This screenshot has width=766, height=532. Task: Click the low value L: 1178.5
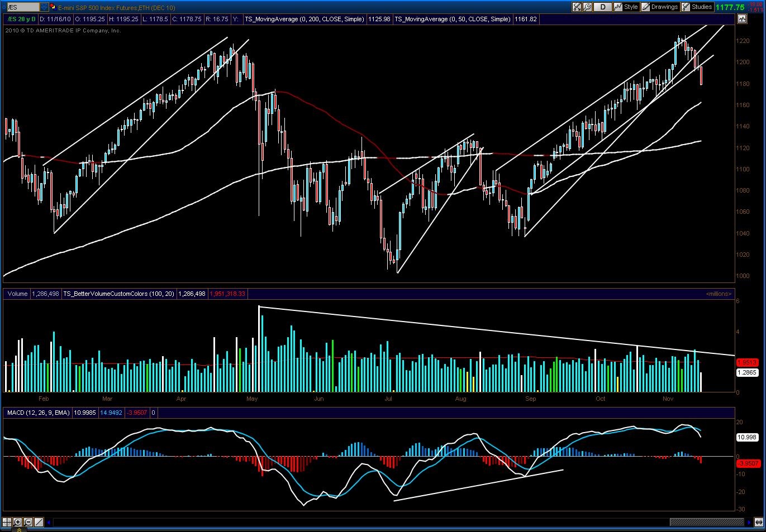[155, 19]
